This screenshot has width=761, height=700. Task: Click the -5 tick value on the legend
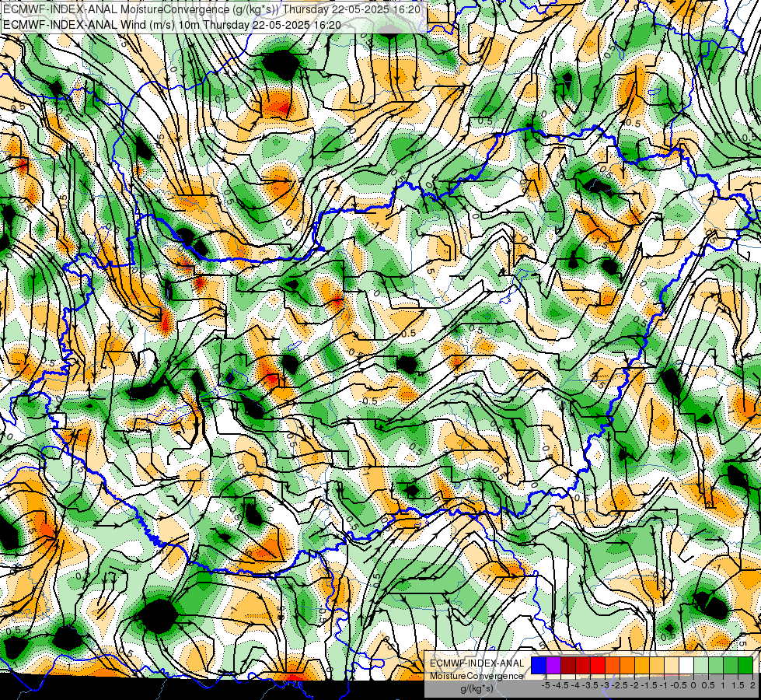pyautogui.click(x=546, y=685)
